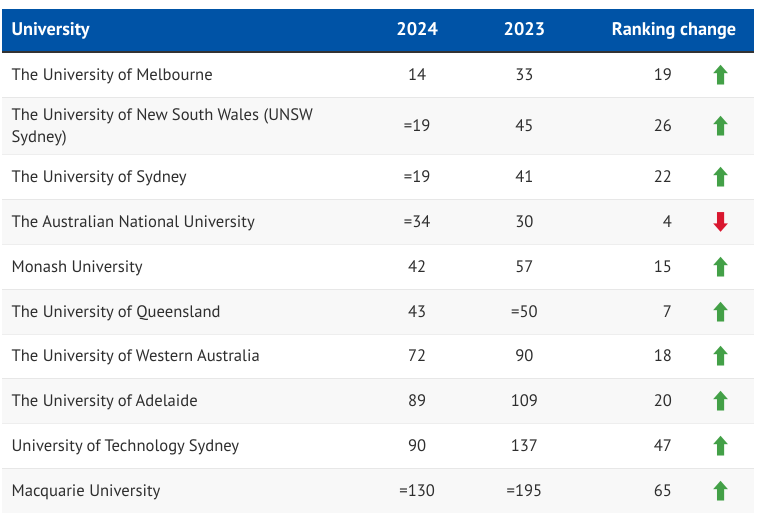
Task: Click the up arrow for University of Sydney
Action: pos(720,177)
